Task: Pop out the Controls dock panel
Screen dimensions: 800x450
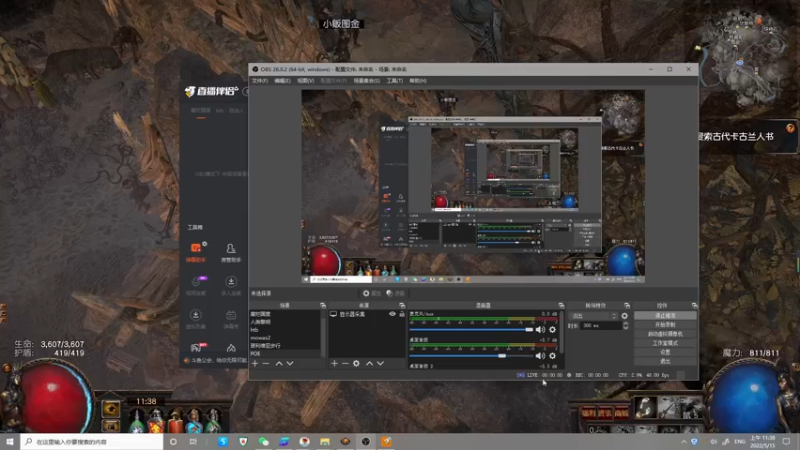Action: (694, 305)
